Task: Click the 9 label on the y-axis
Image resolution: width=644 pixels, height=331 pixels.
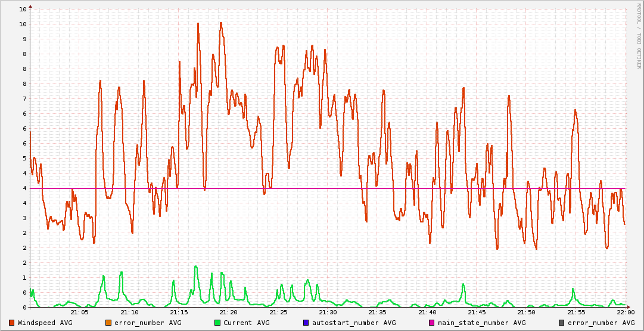Action: [23, 39]
